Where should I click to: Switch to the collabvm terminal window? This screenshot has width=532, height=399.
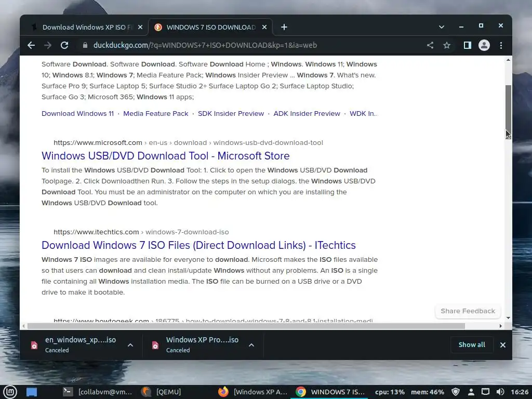pyautogui.click(x=98, y=392)
